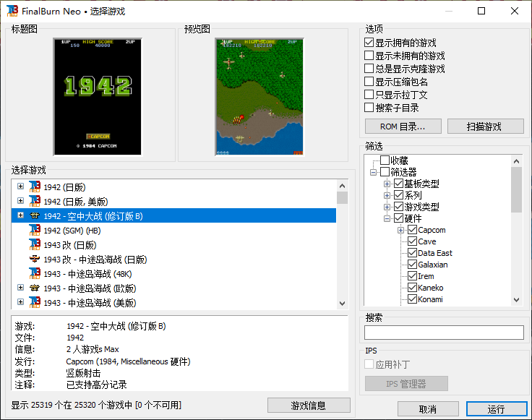
Task: Enable 搜索子目录 checkbox
Action: click(x=369, y=108)
